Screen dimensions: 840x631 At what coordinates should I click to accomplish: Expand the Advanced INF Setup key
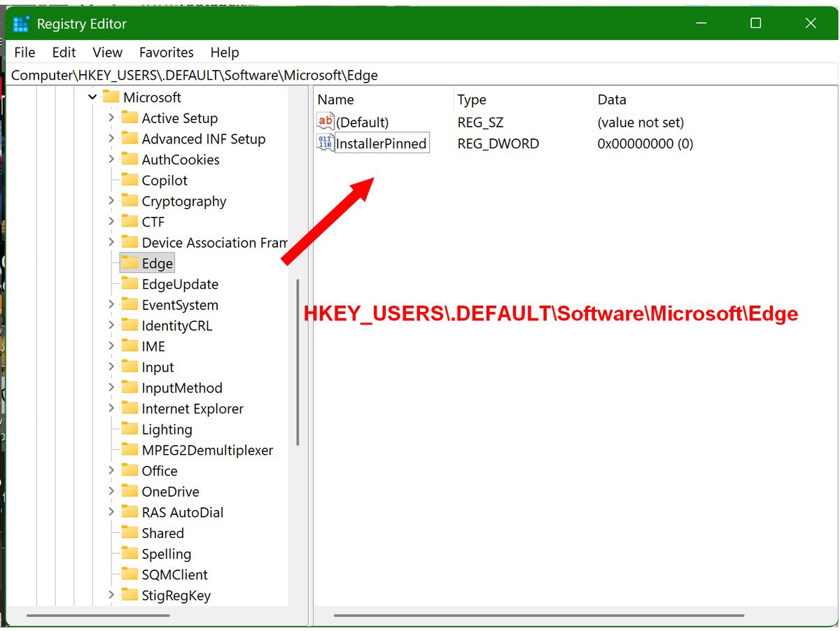pyautogui.click(x=111, y=139)
